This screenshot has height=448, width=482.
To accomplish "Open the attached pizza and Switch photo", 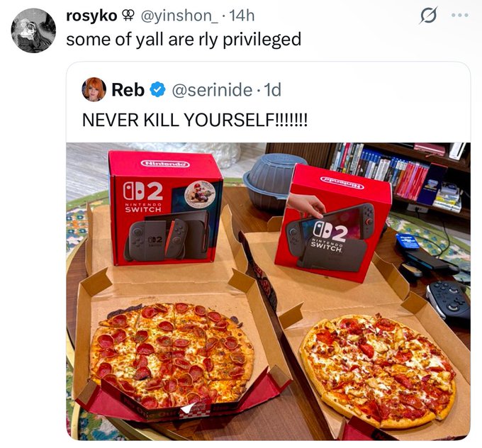I will [x=268, y=291].
